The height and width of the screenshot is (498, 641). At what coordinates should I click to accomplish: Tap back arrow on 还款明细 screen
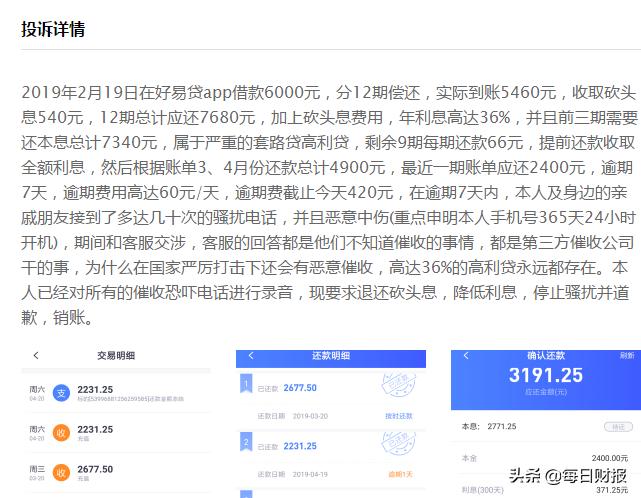tap(251, 356)
